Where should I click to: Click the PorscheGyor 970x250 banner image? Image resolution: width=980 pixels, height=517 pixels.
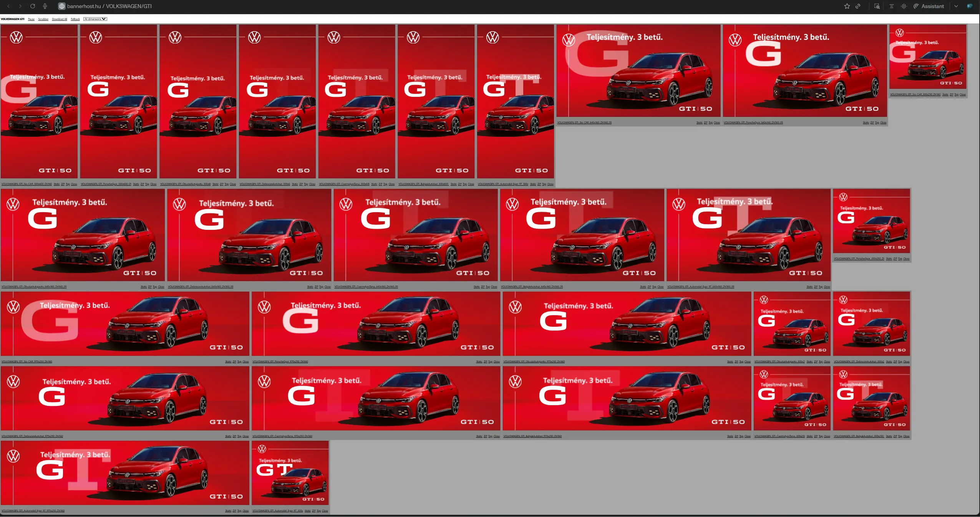[376, 324]
